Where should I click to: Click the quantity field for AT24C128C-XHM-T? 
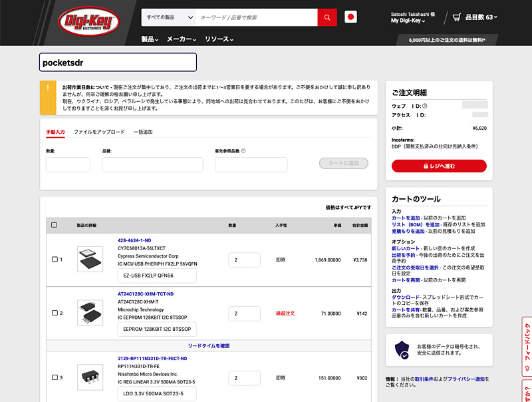[x=244, y=313]
